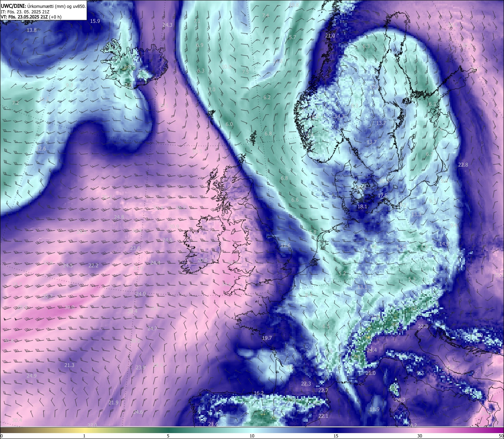Click the 22.1 value on the map
The height and width of the screenshot is (439, 504).
(323, 416)
